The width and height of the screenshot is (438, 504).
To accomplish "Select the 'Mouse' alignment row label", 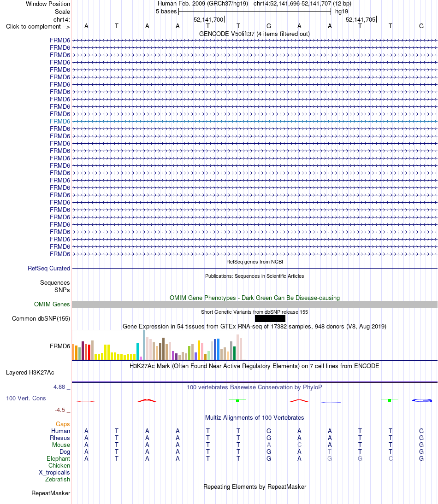I will (61, 445).
